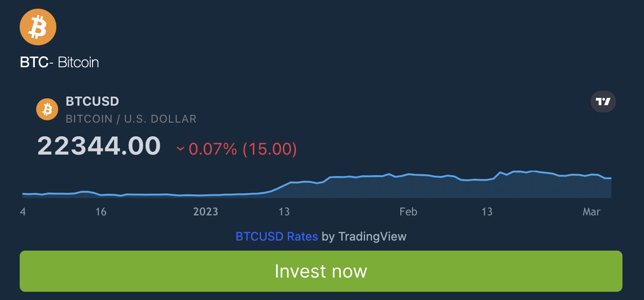This screenshot has width=644, height=300.
Task: Click the small Bitcoin icon beside BTCUSD
Action: pos(47,109)
